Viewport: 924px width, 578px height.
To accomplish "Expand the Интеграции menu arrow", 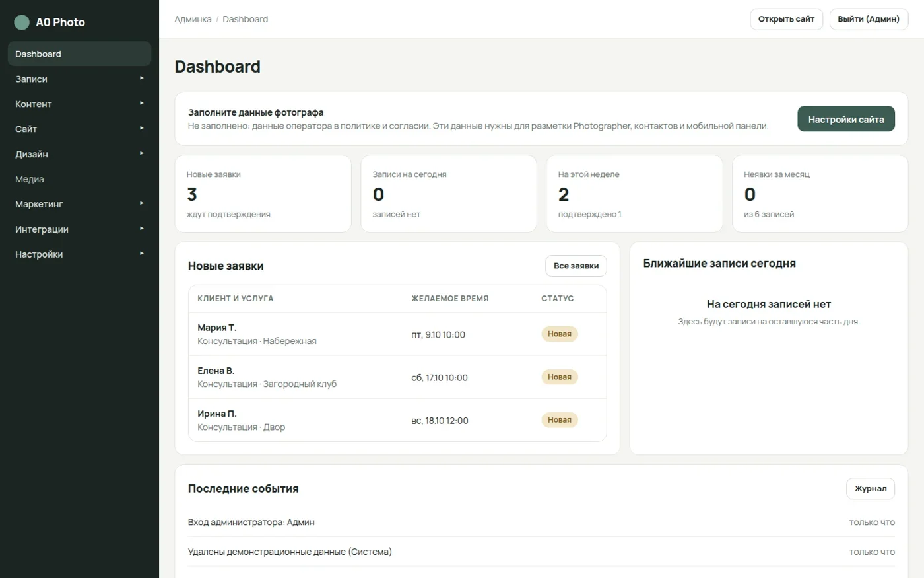I will (x=141, y=229).
